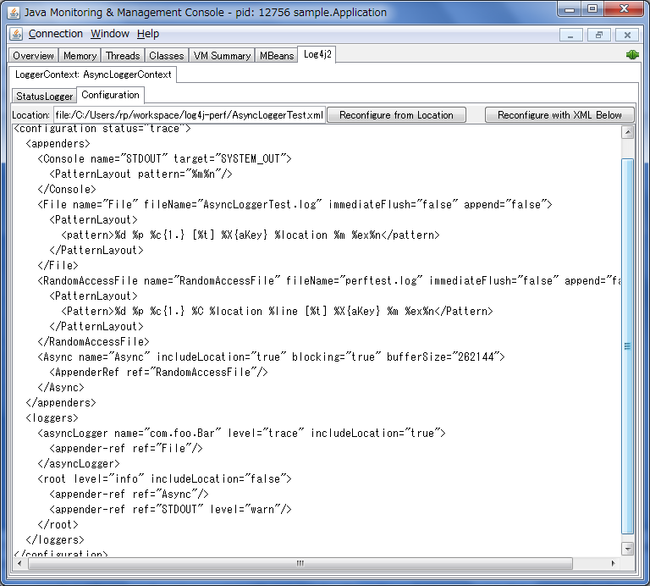Screen dimensions: 650x586
Task: Click the vertical scrollbar down arrow
Action: (628, 548)
